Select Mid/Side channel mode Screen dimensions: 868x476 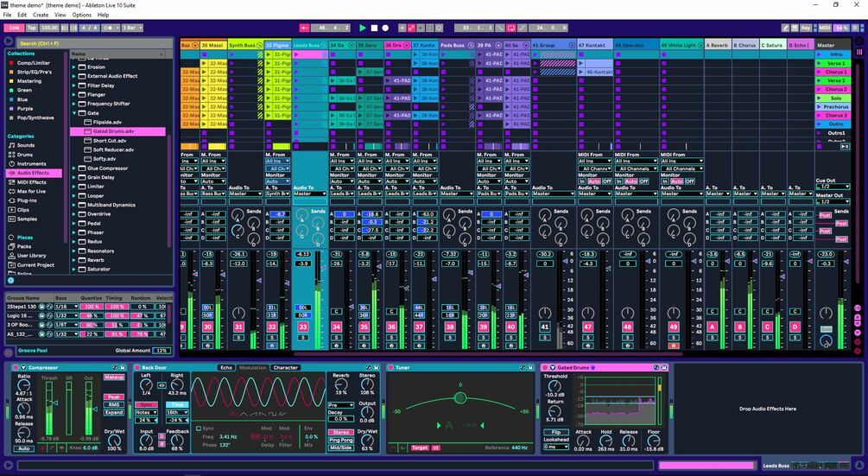(x=341, y=447)
